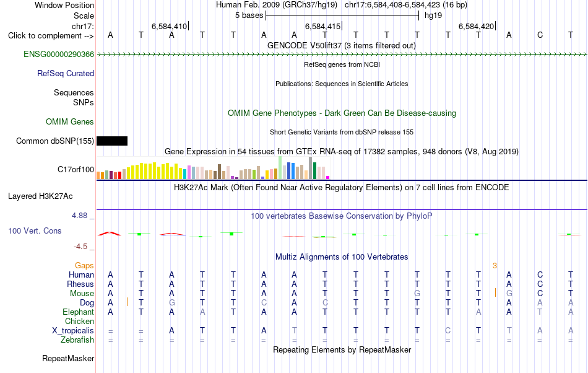This screenshot has height=373, width=588.
Task: Click the light green tall GTEx bar
Action: coord(280,168)
